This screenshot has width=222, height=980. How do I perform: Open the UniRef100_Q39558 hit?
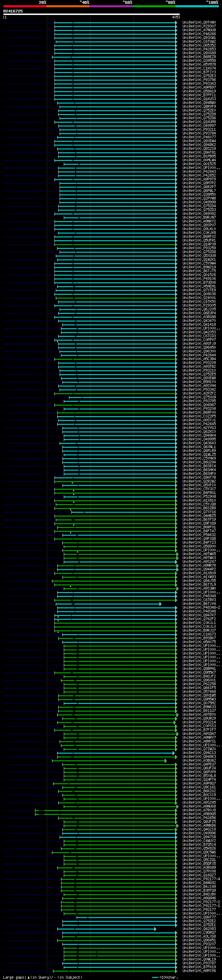(x=199, y=61)
